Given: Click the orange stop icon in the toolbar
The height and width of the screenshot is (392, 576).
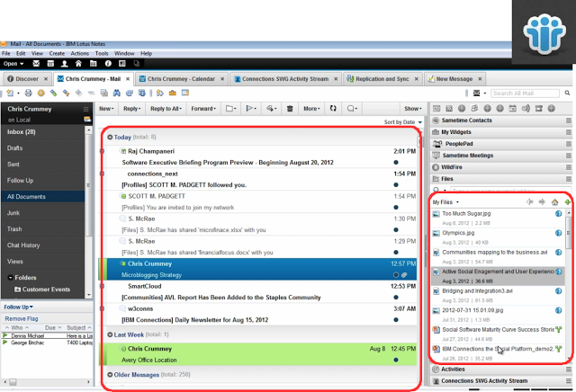Looking at the screenshot, I should 40,94.
